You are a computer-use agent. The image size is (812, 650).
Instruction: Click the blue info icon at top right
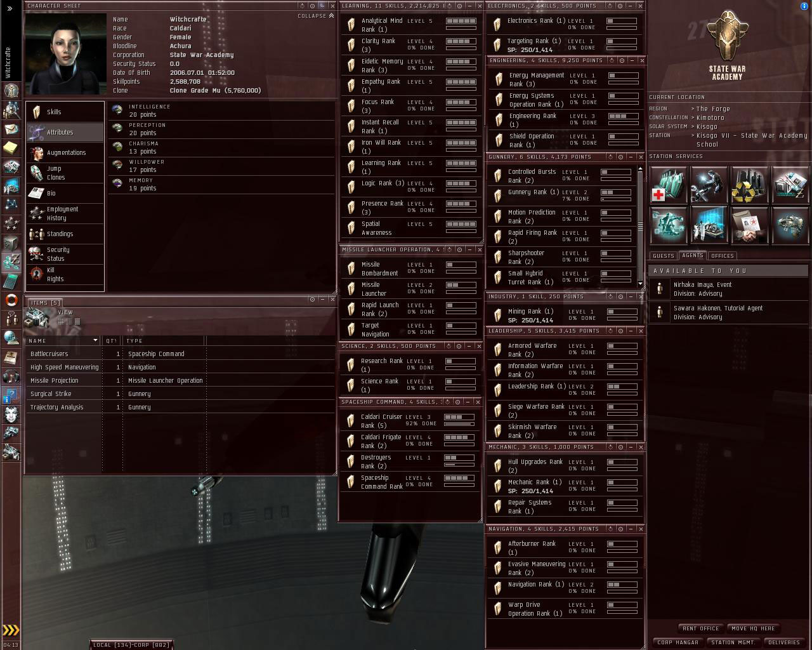click(x=805, y=6)
